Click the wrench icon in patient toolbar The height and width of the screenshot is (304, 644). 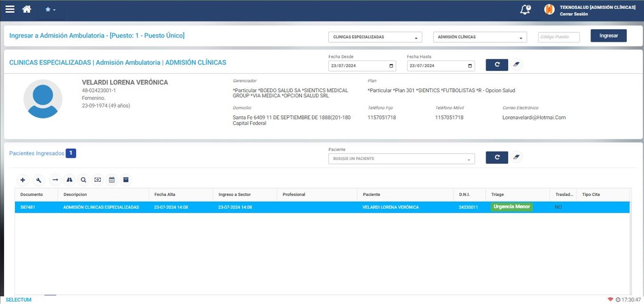click(39, 180)
